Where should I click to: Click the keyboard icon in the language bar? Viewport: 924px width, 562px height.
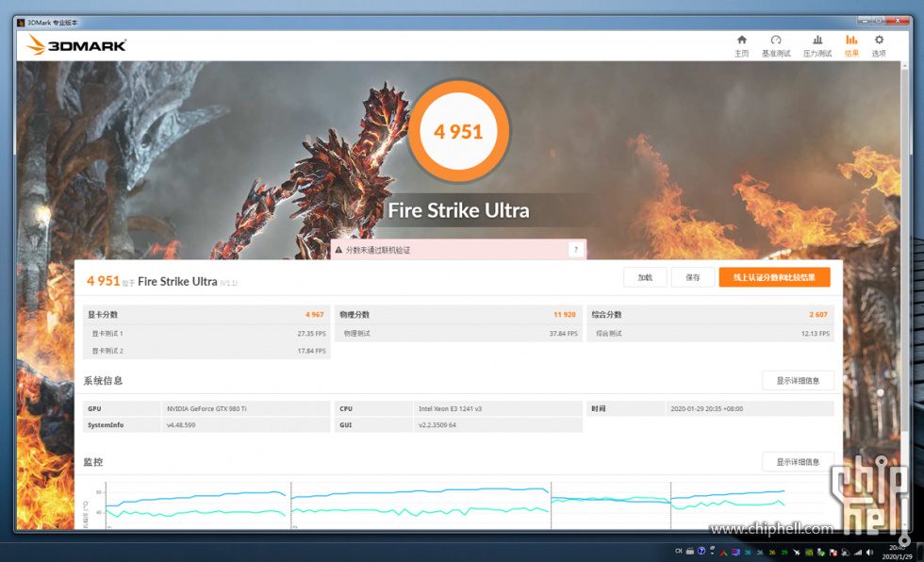[x=690, y=552]
